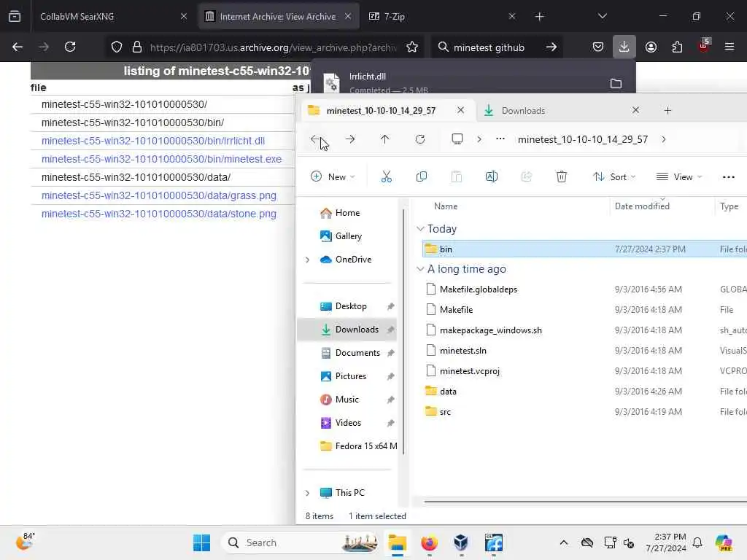Open Firefox from the taskbar
The height and width of the screenshot is (560, 747).
429,542
